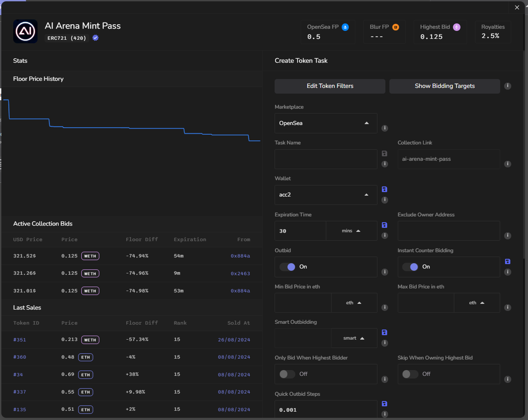This screenshot has width=528, height=420.
Task: Open Min Bid Price eth unit dropdown
Action: [354, 303]
